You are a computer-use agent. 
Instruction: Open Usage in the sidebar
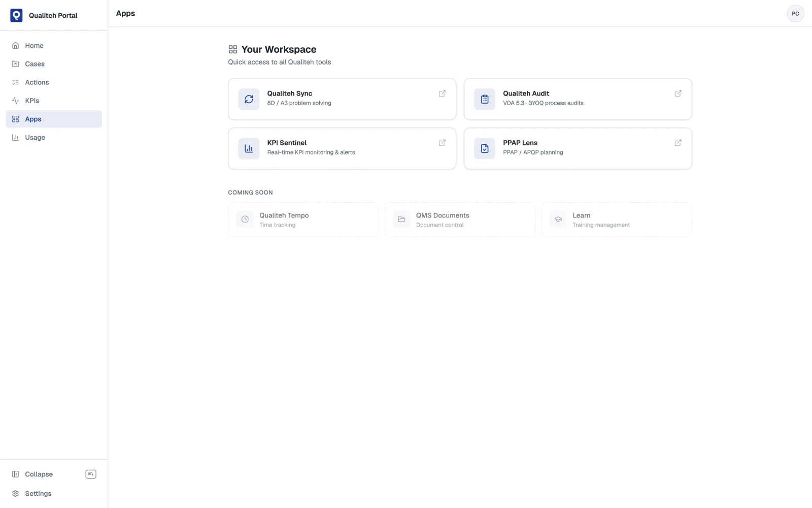pos(54,137)
